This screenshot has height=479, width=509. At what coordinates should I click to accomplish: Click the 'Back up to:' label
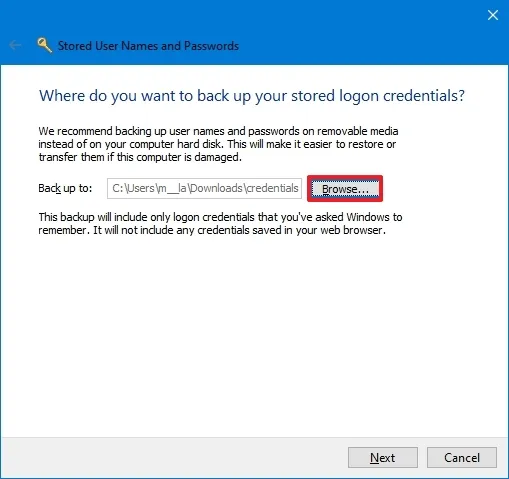click(x=65, y=188)
